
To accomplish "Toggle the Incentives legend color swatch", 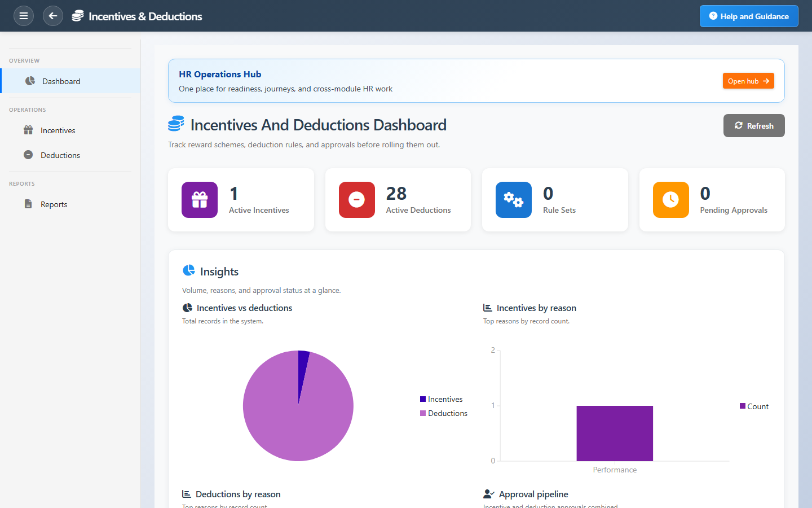I will [423, 399].
